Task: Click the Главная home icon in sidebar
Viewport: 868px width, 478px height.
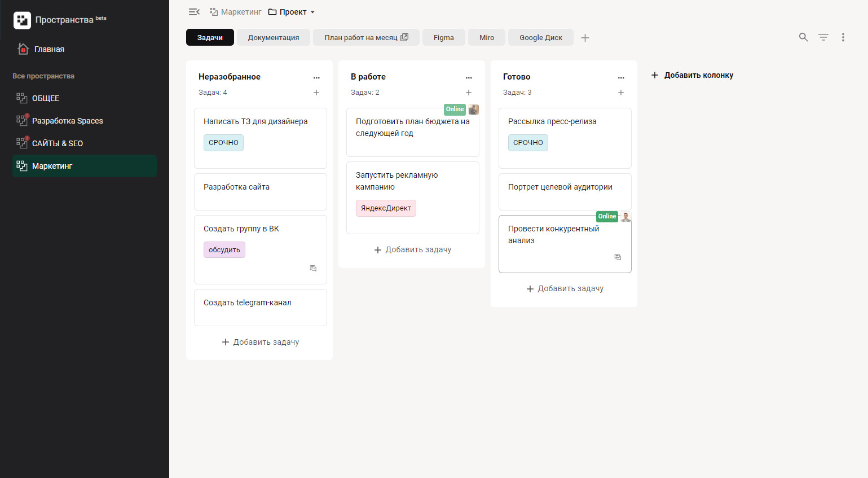Action: click(23, 49)
